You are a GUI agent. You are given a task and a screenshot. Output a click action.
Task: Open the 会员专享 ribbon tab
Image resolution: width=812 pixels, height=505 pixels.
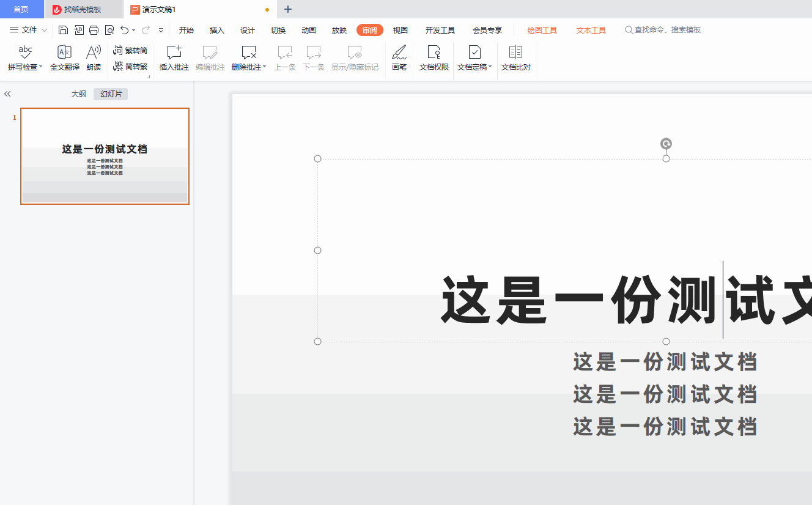pos(487,30)
